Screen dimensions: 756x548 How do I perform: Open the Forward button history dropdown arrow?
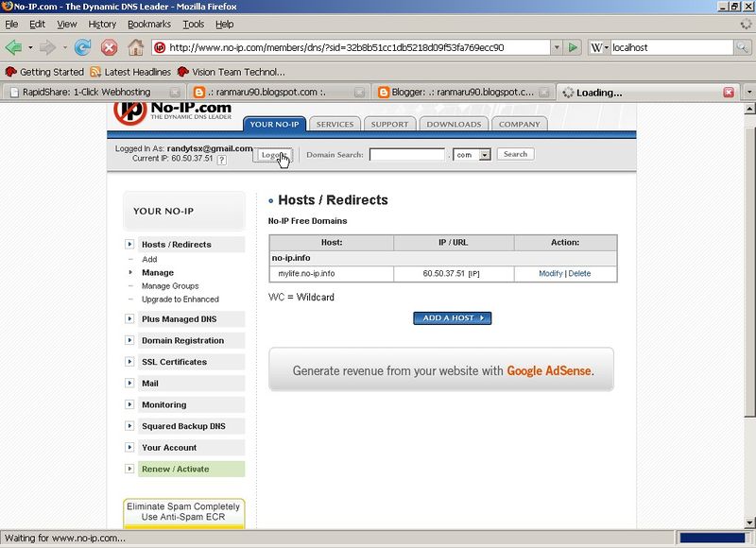(64, 47)
